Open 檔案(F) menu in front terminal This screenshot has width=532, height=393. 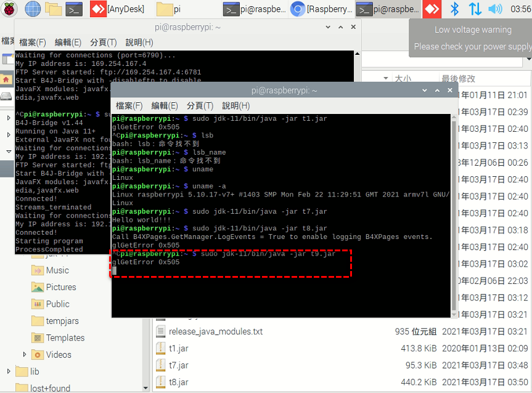tap(129, 106)
